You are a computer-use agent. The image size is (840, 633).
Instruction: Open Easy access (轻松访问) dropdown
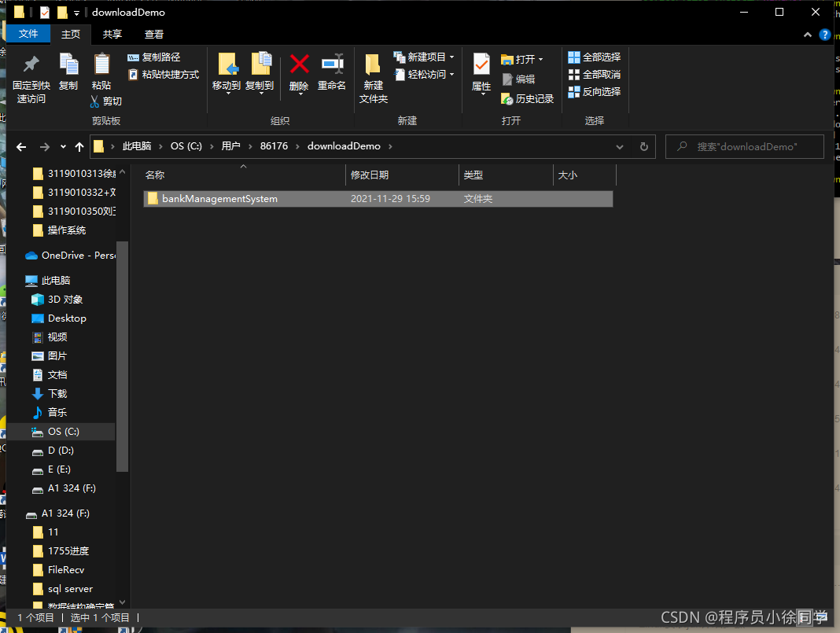424,75
